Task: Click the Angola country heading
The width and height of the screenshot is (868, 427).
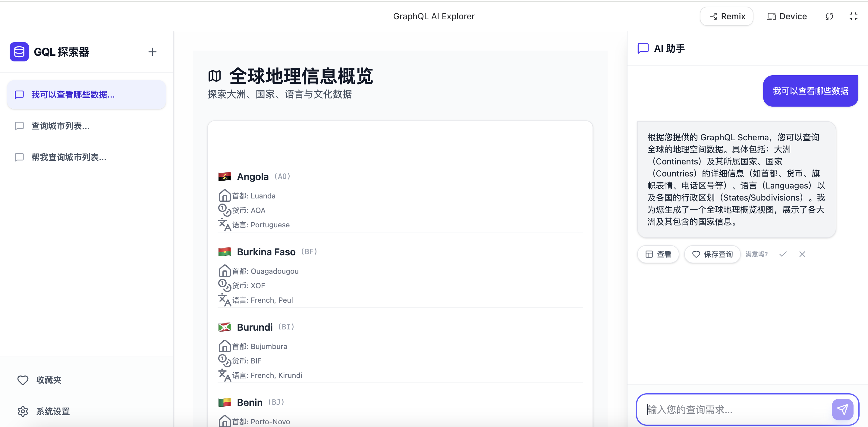Action: point(253,176)
